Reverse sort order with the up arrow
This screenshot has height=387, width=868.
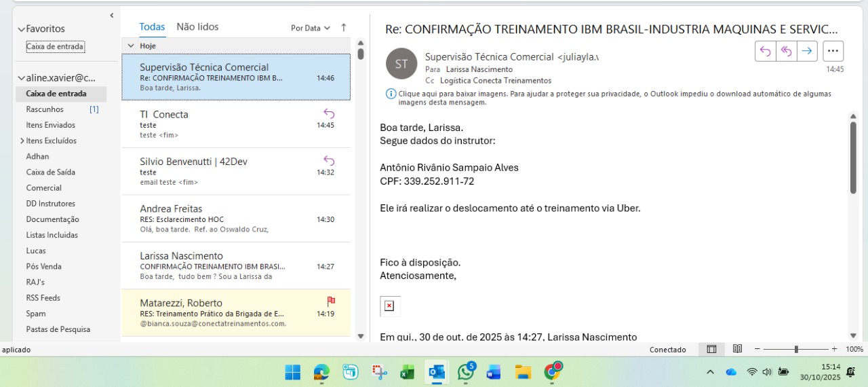point(344,28)
